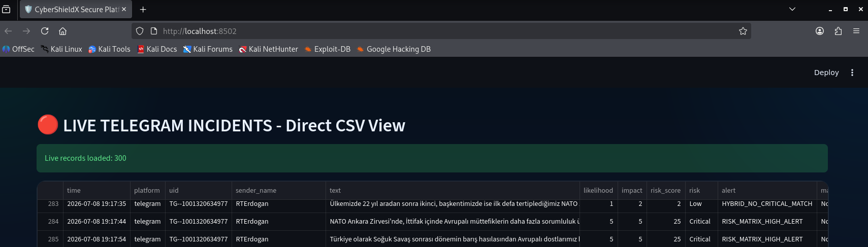868x247 pixels.
Task: Open the OffSec bookmark
Action: 18,49
